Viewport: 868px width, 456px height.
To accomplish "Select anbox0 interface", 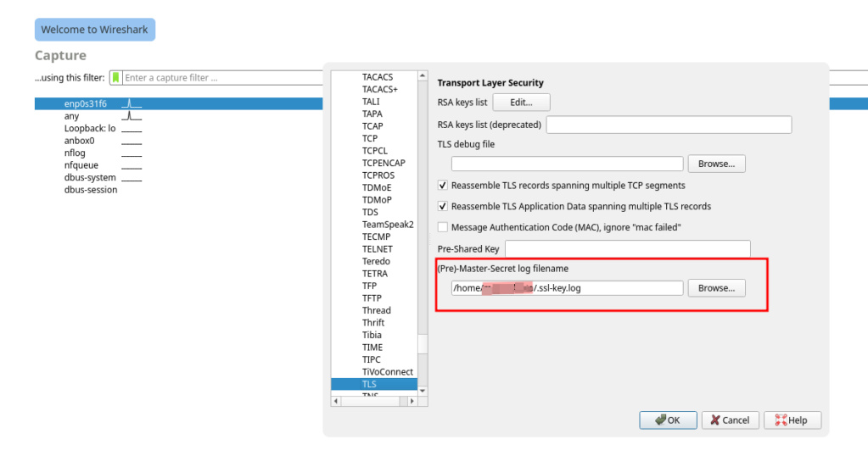I will click(x=79, y=141).
